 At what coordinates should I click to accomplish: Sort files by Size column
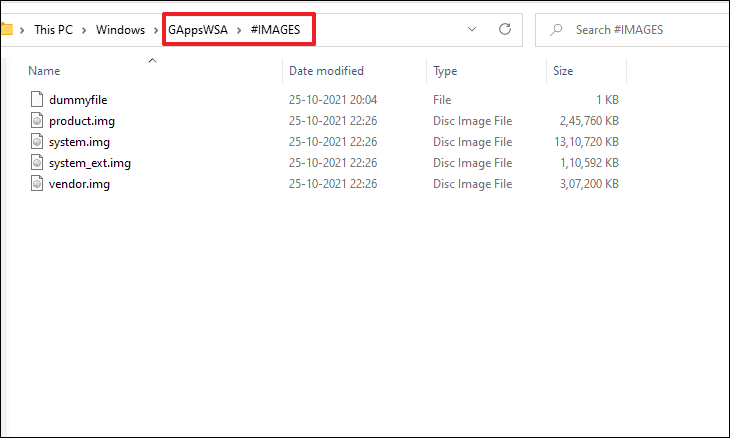(x=563, y=71)
